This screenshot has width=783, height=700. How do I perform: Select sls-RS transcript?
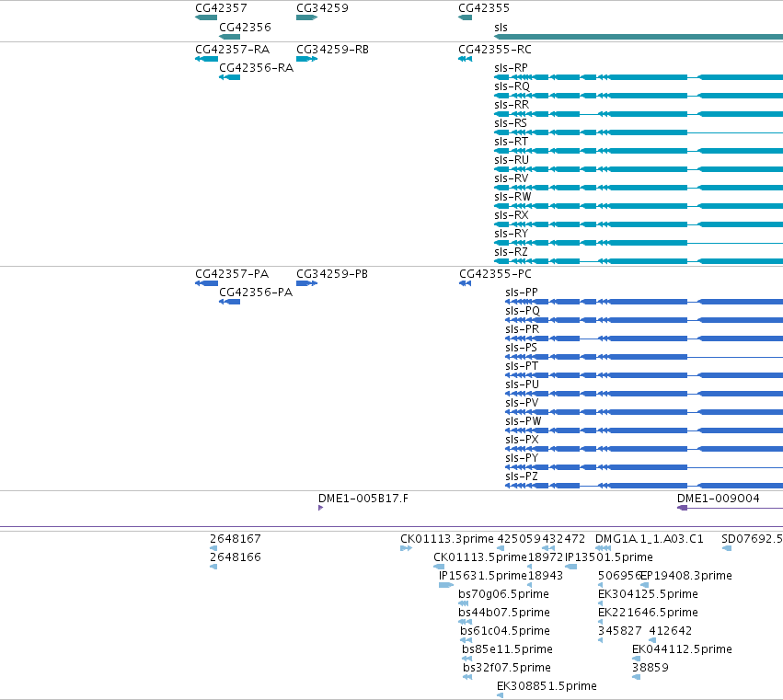click(x=639, y=132)
